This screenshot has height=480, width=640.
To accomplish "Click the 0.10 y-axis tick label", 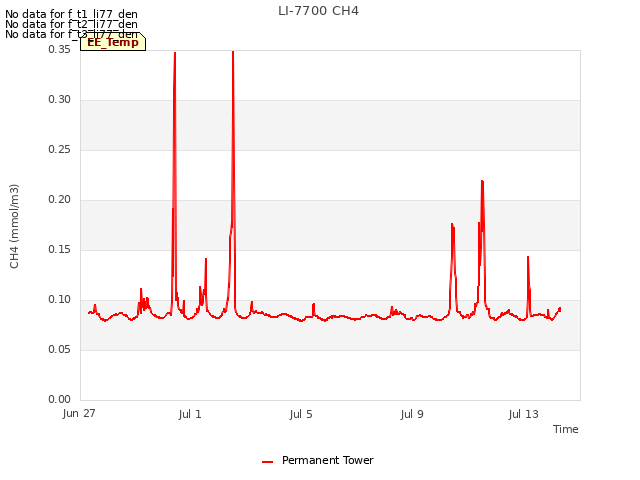I will point(60,300).
